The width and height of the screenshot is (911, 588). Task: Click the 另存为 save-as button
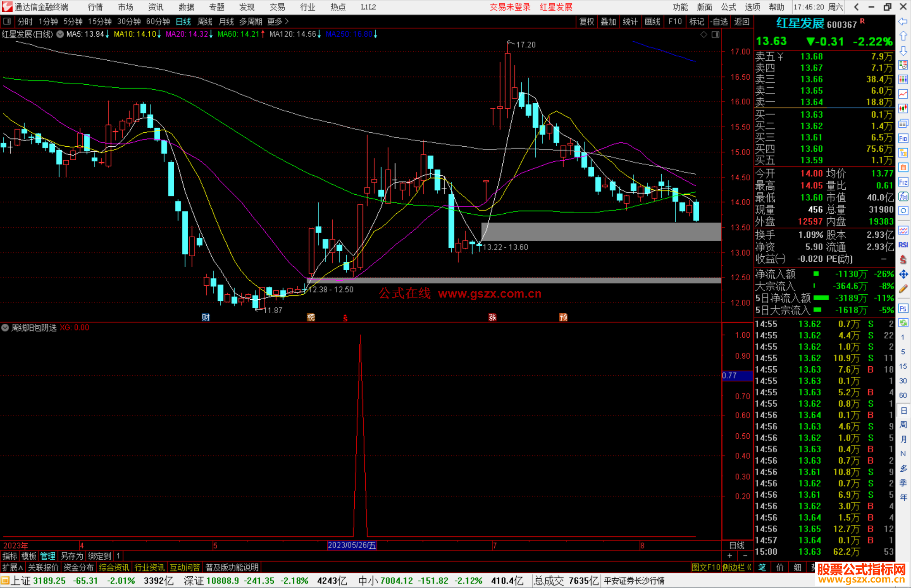click(x=72, y=556)
